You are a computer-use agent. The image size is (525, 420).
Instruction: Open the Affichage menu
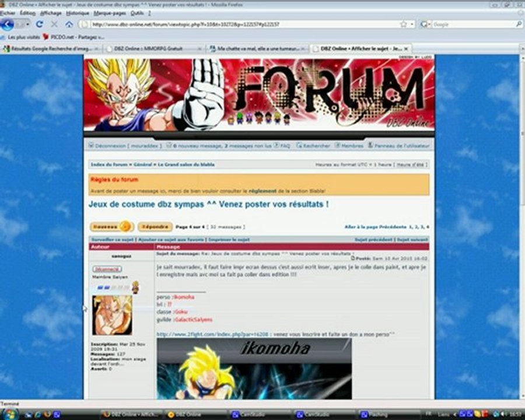51,13
